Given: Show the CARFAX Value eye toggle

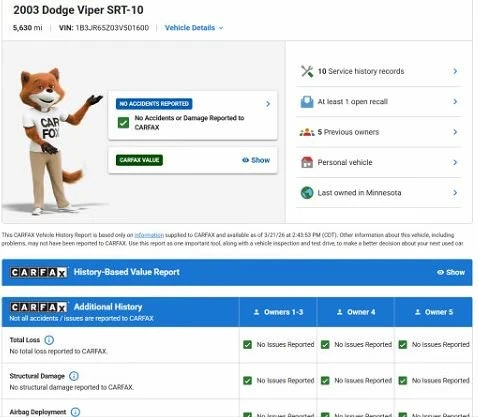Looking at the screenshot, I should (x=256, y=160).
